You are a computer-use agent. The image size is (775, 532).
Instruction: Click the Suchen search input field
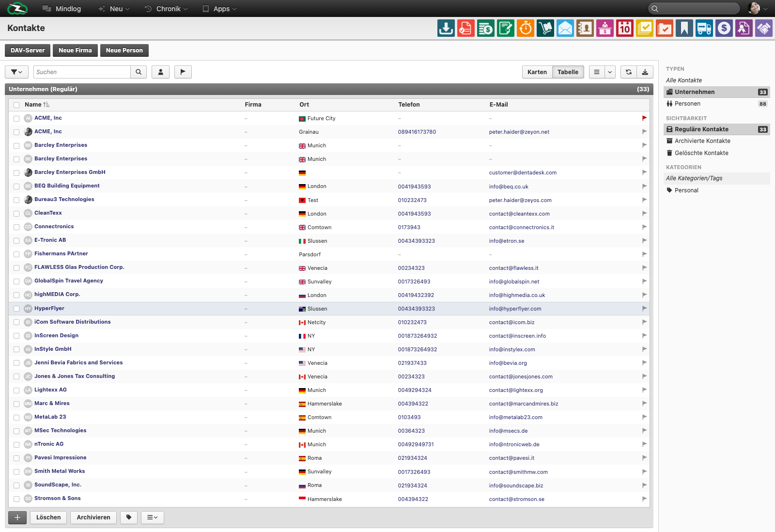tap(82, 72)
